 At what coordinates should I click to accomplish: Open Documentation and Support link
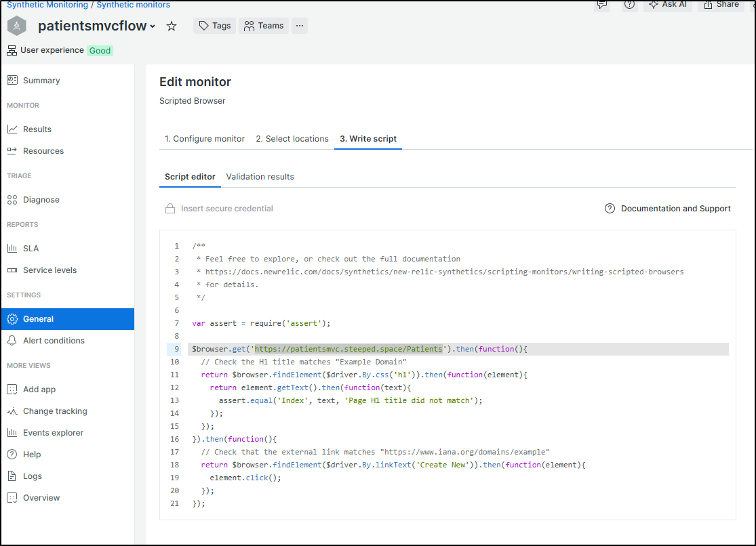coord(675,209)
